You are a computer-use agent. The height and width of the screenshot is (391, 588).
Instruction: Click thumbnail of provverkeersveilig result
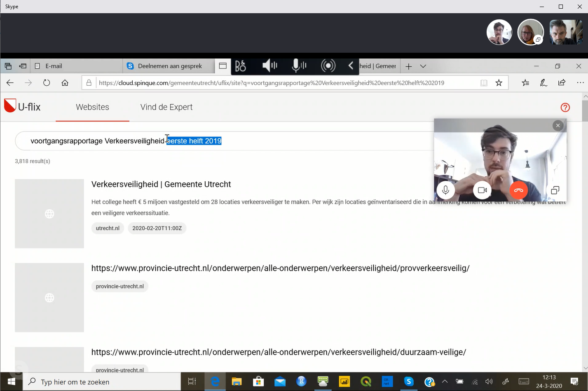[x=49, y=297]
